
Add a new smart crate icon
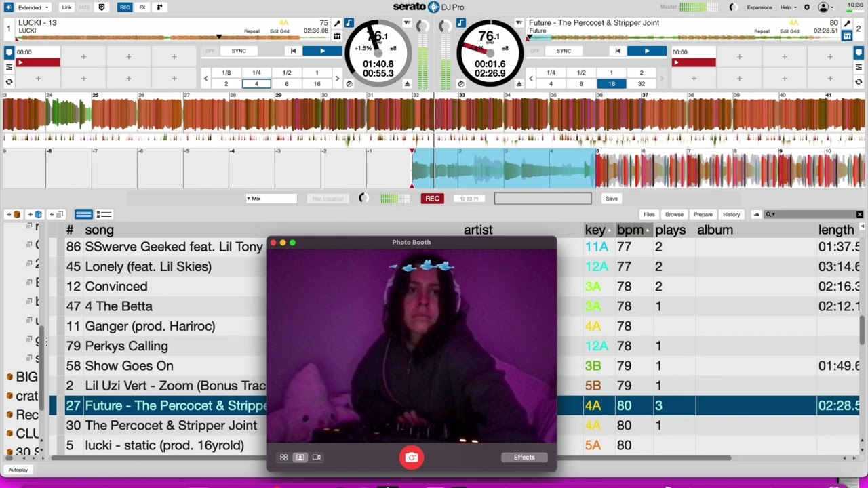(x=35, y=215)
